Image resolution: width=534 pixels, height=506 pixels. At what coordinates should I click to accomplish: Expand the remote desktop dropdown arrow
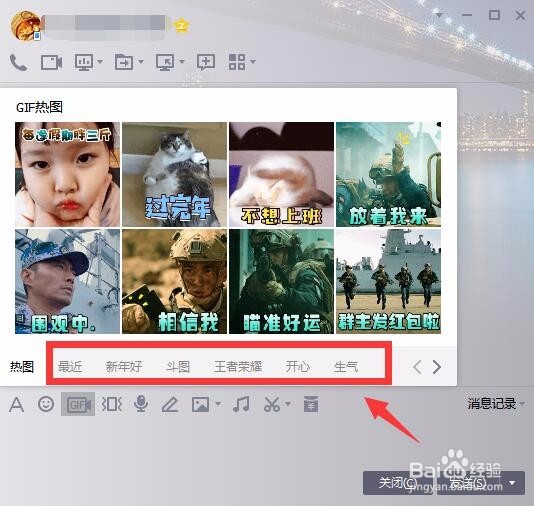click(x=182, y=62)
